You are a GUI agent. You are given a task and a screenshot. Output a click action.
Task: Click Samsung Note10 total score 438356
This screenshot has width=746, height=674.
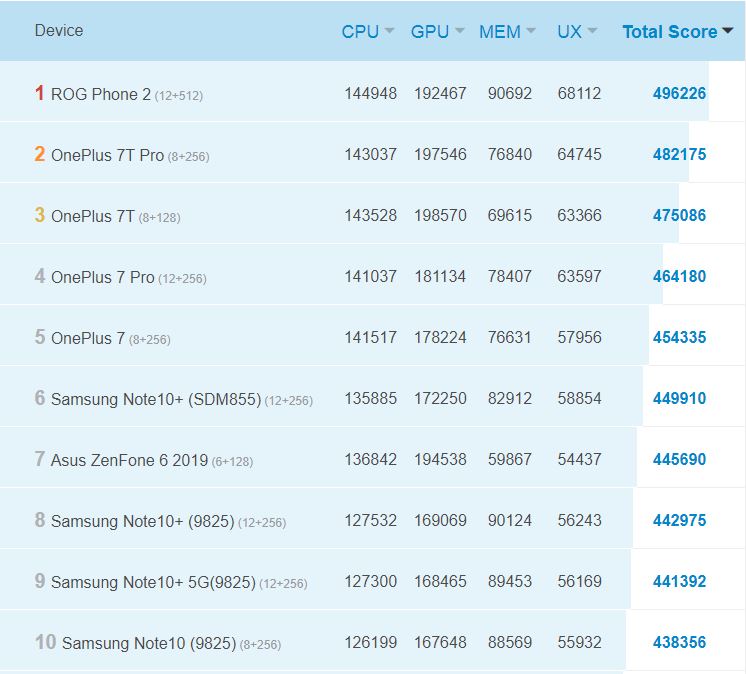pyautogui.click(x=679, y=642)
